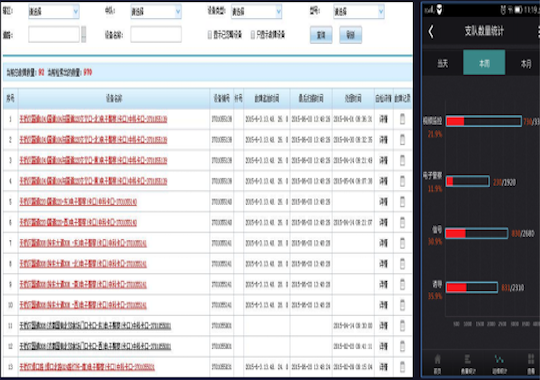Open 详情 details link in row 10
This screenshot has height=380, width=540.
click(383, 305)
